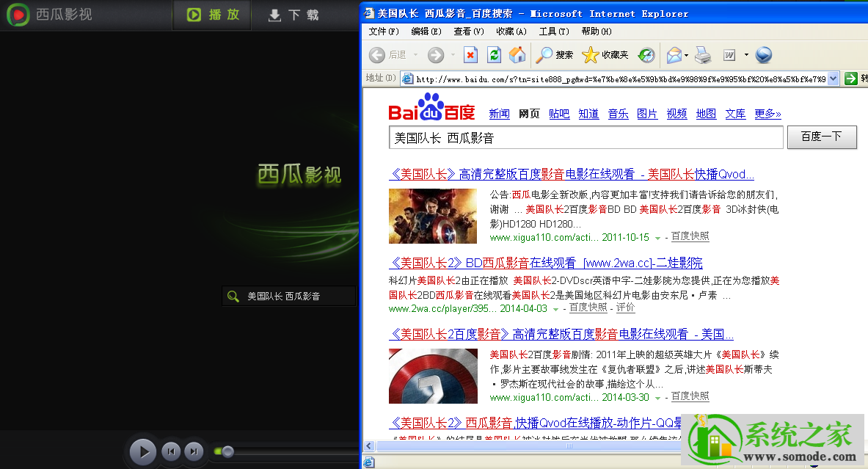Click the Baidu search input box
This screenshot has width=868, height=469.
coord(586,137)
